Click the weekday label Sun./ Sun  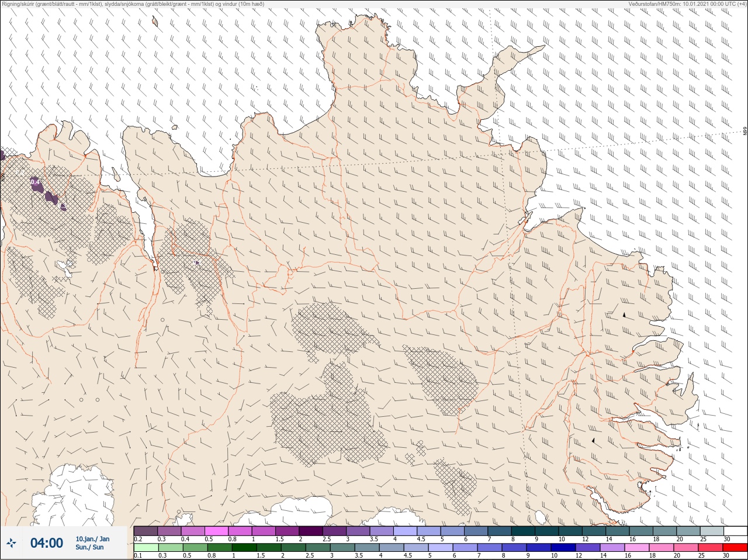(89, 547)
